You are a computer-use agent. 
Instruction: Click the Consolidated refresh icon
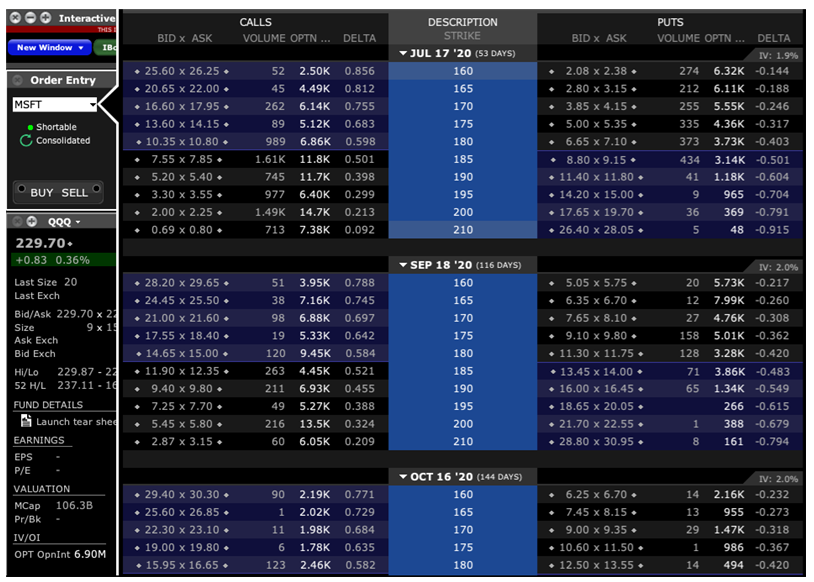pyautogui.click(x=26, y=141)
